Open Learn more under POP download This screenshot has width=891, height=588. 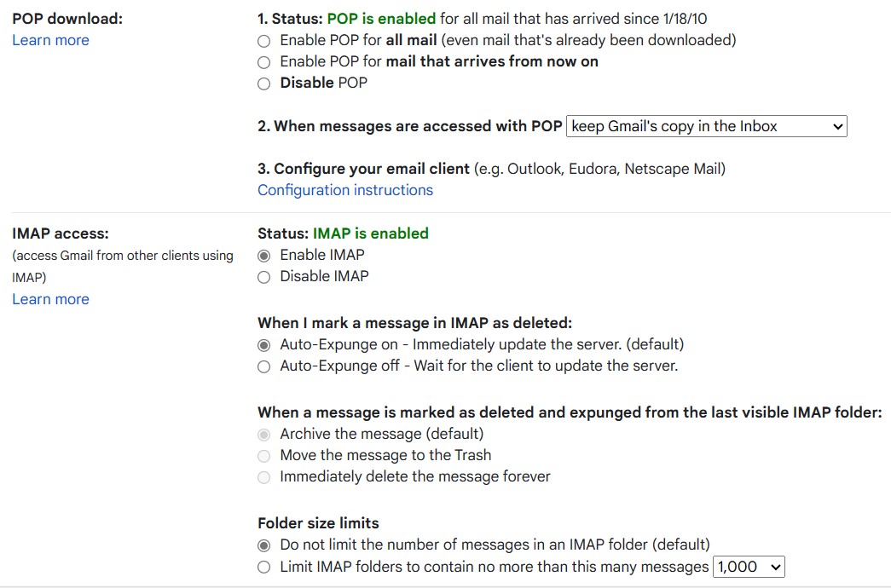[50, 40]
